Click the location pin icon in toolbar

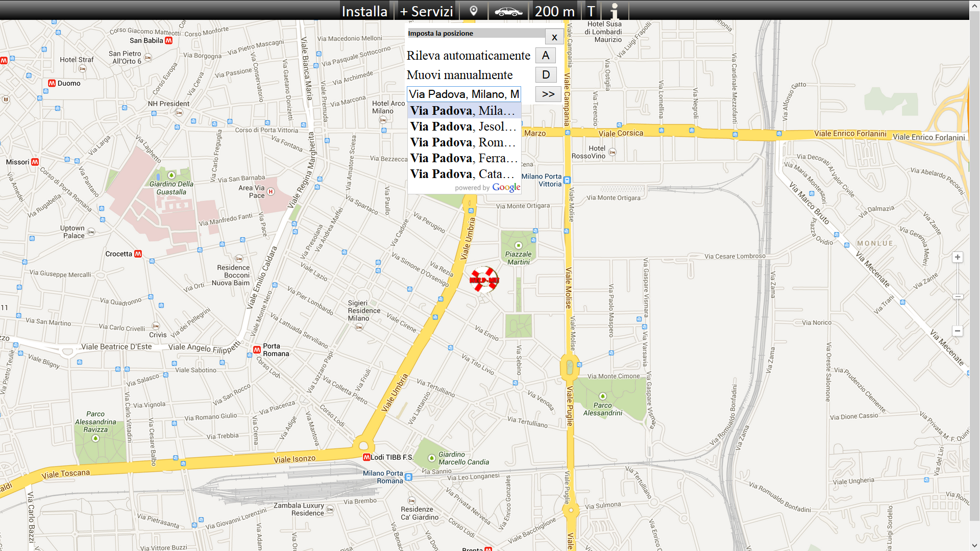(474, 11)
